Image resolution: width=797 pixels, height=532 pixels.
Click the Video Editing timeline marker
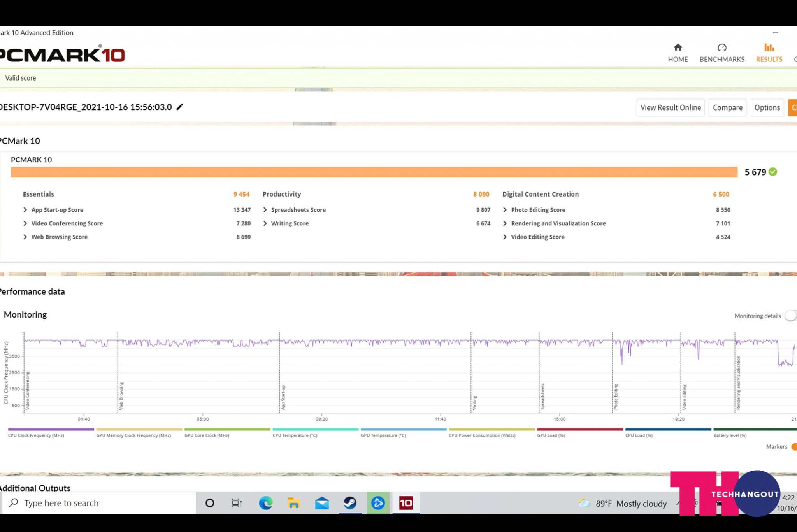[x=684, y=397]
